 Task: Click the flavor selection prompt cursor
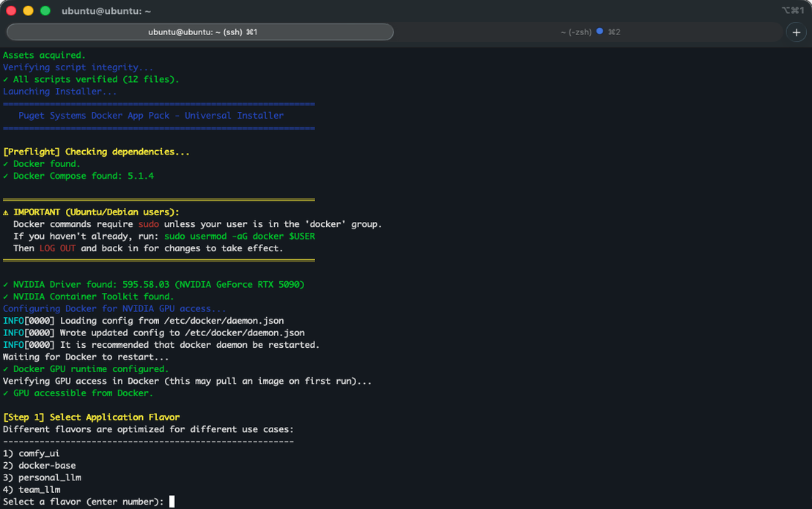click(172, 501)
